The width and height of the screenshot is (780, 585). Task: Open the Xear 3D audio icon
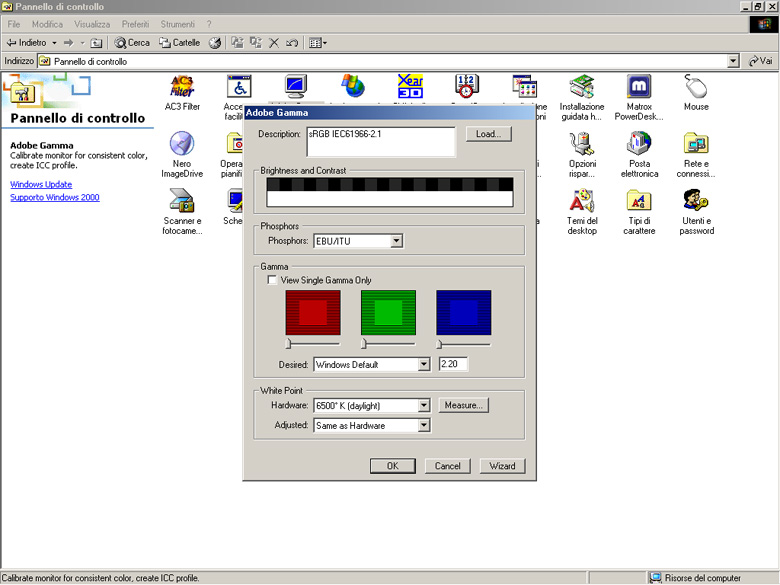click(x=410, y=87)
